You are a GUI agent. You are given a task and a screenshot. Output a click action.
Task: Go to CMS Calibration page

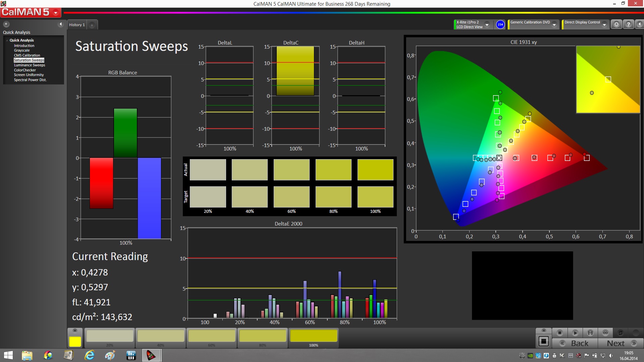click(27, 55)
